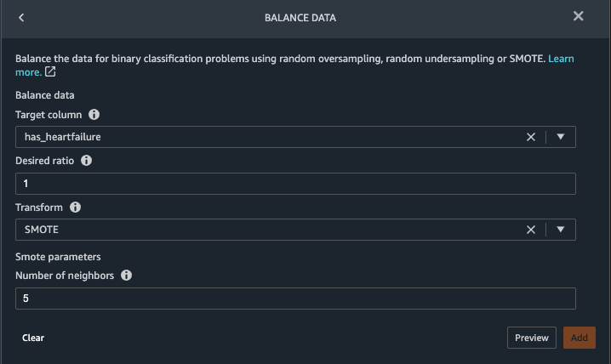Focus the Number of neighbors input field

coord(295,299)
